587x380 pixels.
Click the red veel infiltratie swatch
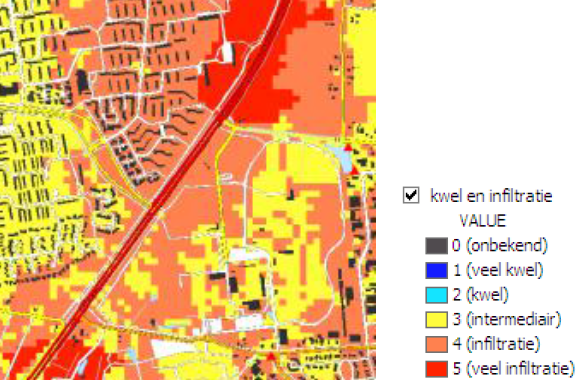[437, 369]
